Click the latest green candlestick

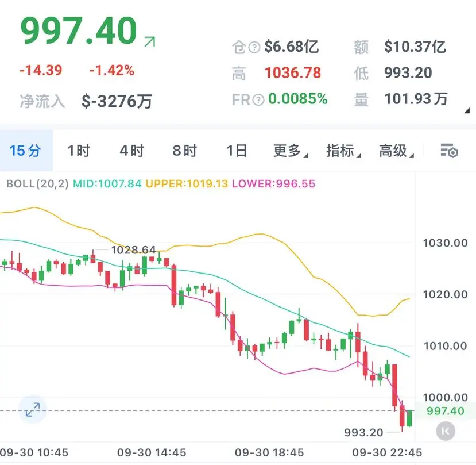tap(409, 418)
